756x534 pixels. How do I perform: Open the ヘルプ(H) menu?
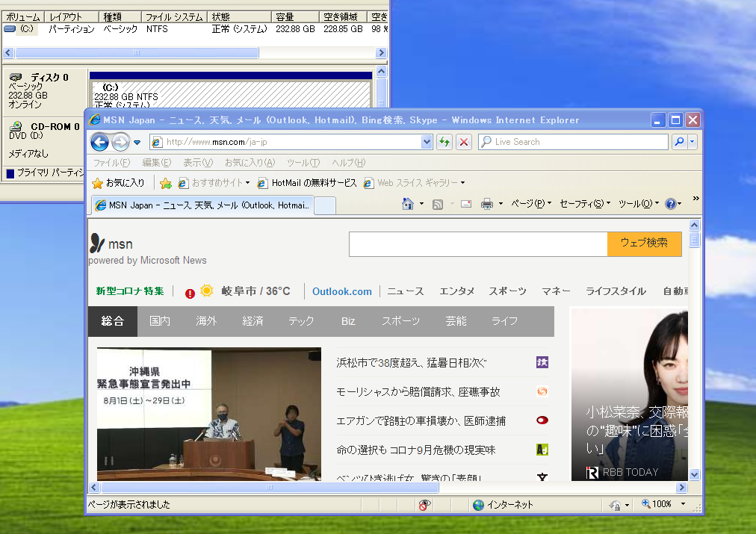pyautogui.click(x=349, y=162)
